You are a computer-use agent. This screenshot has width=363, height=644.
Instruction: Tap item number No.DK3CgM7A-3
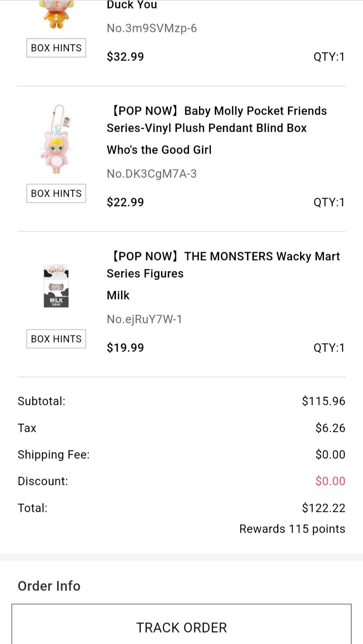pyautogui.click(x=151, y=174)
